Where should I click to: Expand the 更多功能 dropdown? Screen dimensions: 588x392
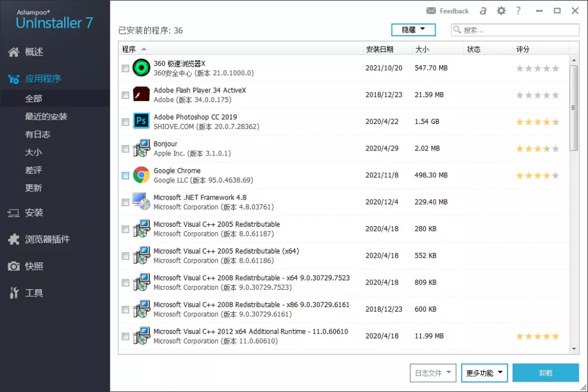coord(484,373)
